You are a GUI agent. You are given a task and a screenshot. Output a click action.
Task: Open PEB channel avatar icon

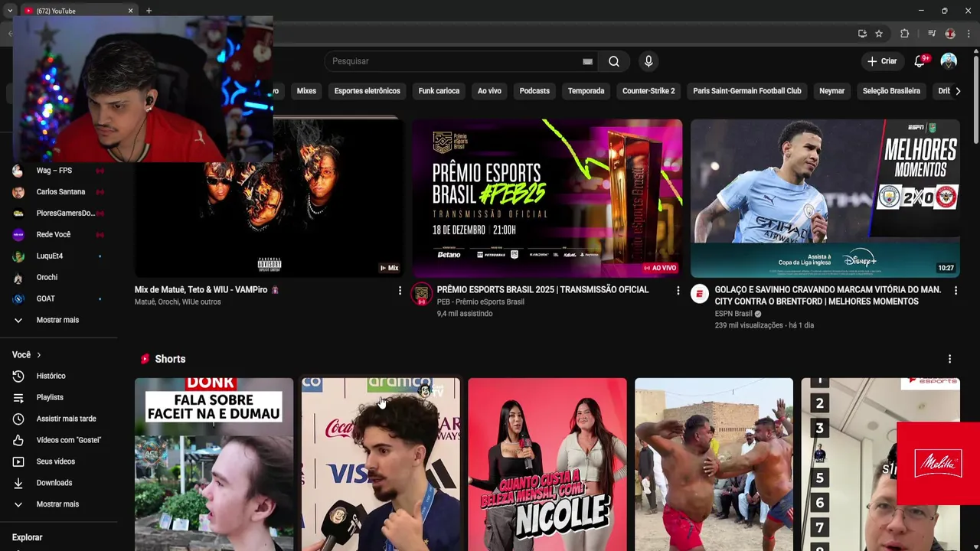[421, 294]
